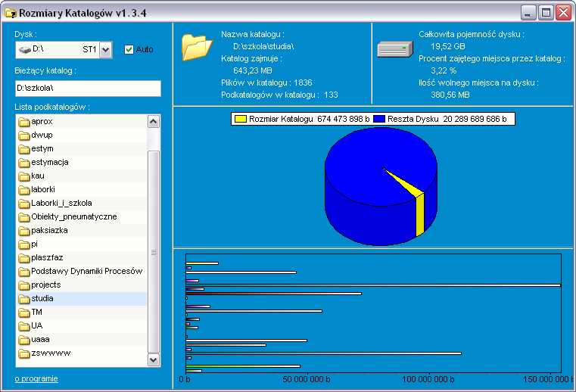
Task: Maximize the Rozmiary Katalogów window
Action: point(546,12)
